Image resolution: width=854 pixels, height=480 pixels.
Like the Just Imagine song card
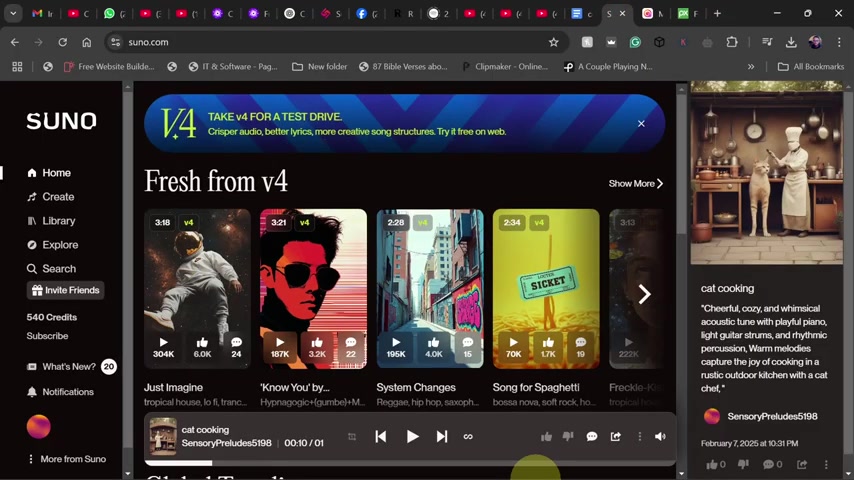click(x=202, y=347)
